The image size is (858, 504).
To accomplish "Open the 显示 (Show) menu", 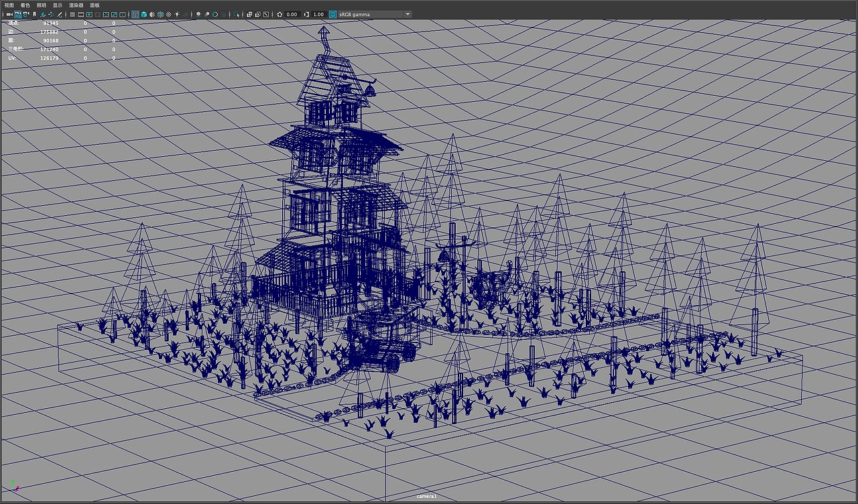I will pos(58,5).
